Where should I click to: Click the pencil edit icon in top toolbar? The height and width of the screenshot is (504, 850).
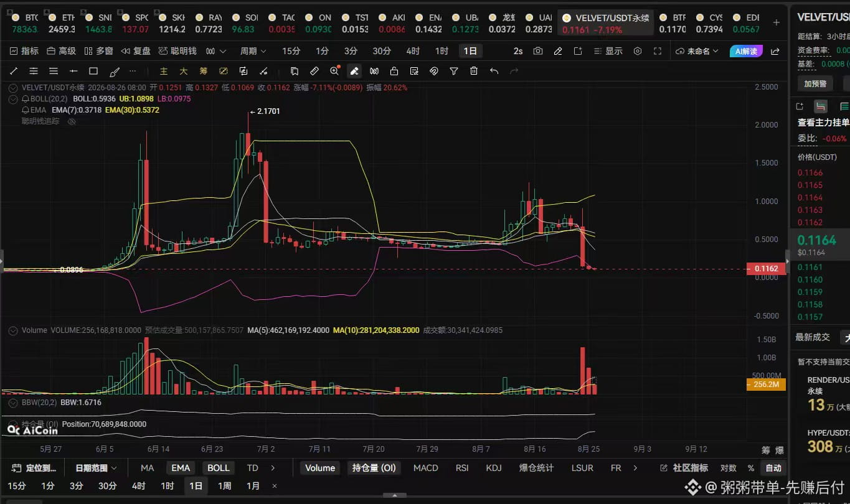pos(558,51)
